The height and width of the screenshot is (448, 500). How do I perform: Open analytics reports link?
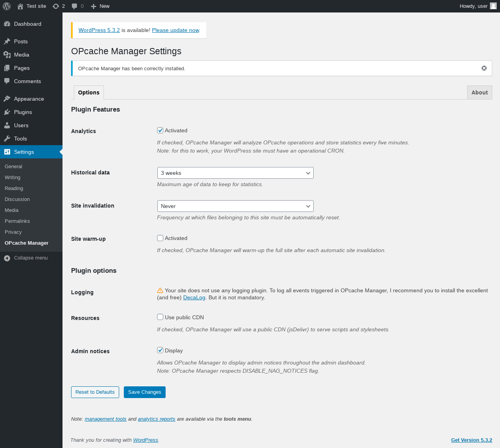point(156,419)
